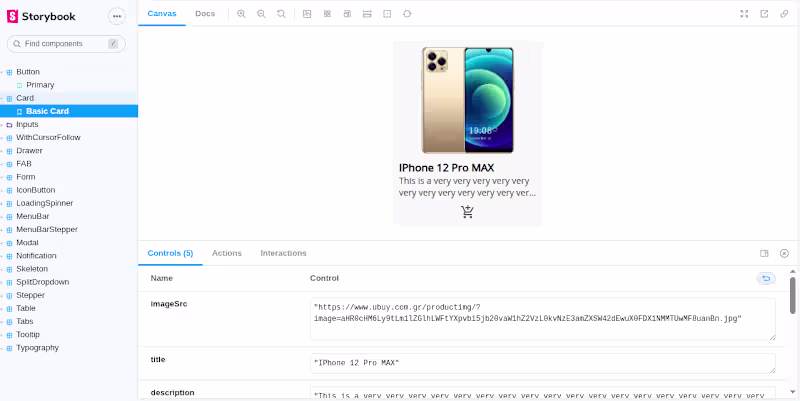
Task: Open the Actions tab
Action: pos(227,253)
